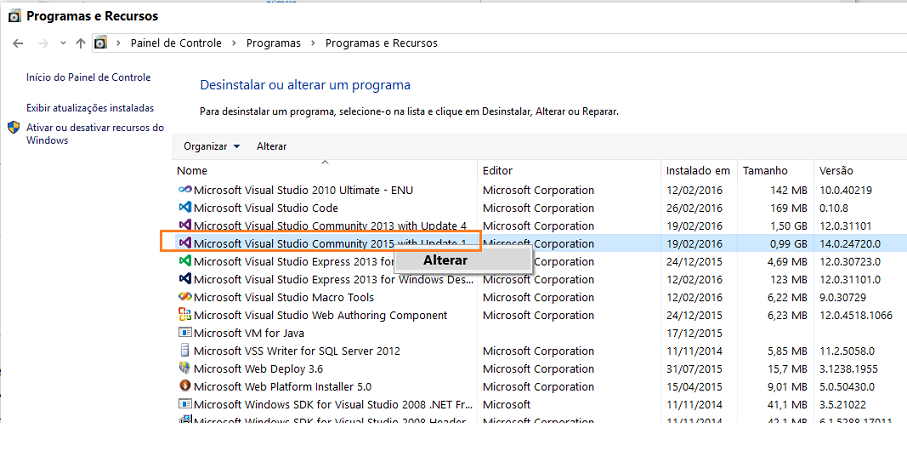Choose Alterar in the context menu
Viewport: 907px width, 468px height.
click(x=462, y=260)
